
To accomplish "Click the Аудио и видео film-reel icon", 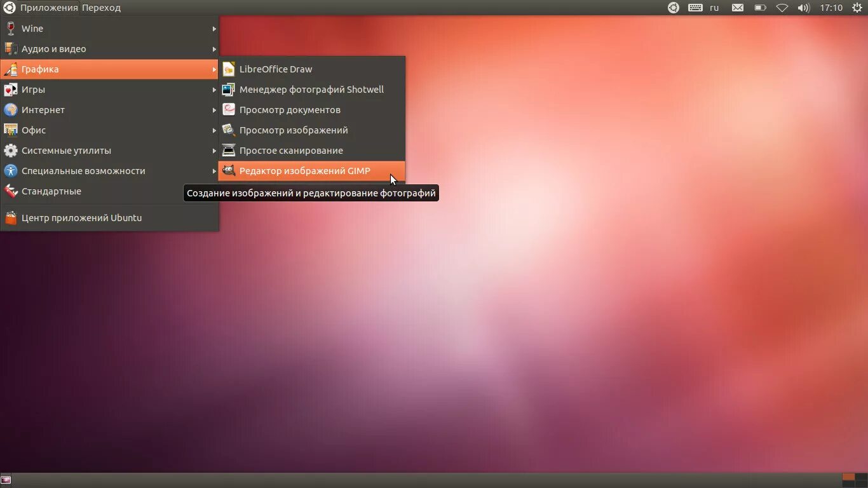I will pyautogui.click(x=10, y=49).
